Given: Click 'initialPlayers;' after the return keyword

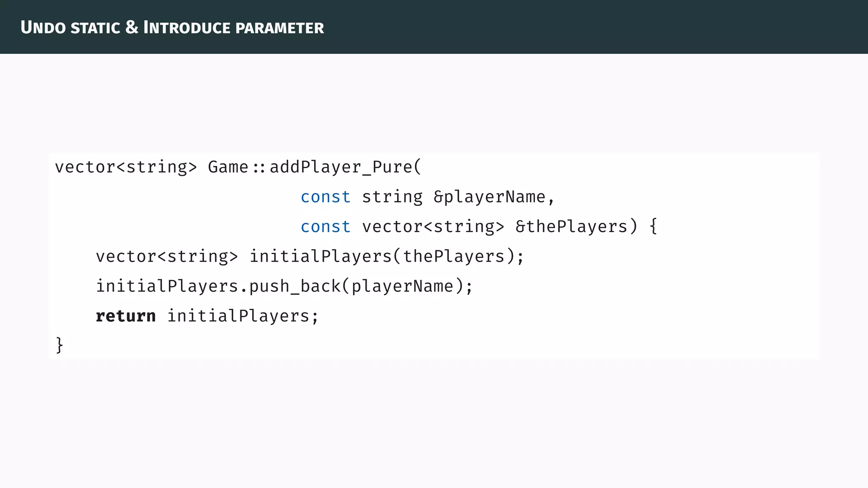Looking at the screenshot, I should click(x=242, y=316).
